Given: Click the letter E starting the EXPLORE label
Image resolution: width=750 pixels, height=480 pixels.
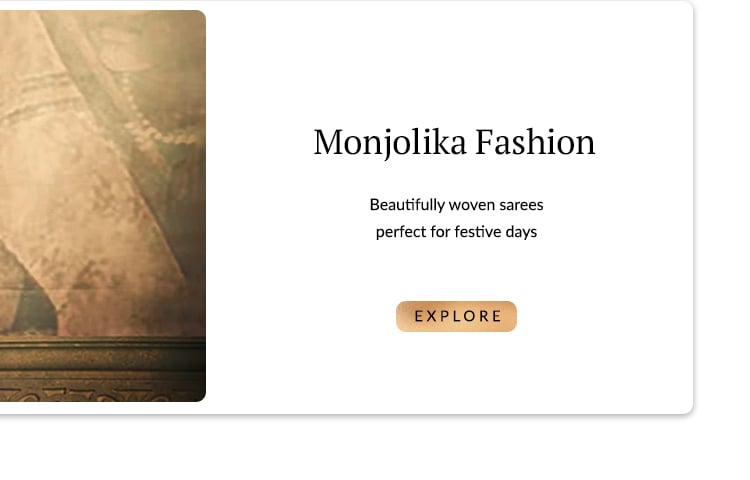Looking at the screenshot, I should (x=419, y=316).
